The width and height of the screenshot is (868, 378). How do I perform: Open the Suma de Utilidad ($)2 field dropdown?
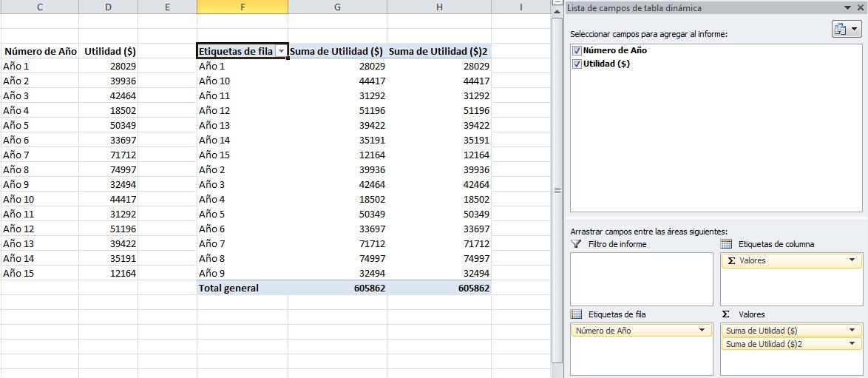point(852,344)
